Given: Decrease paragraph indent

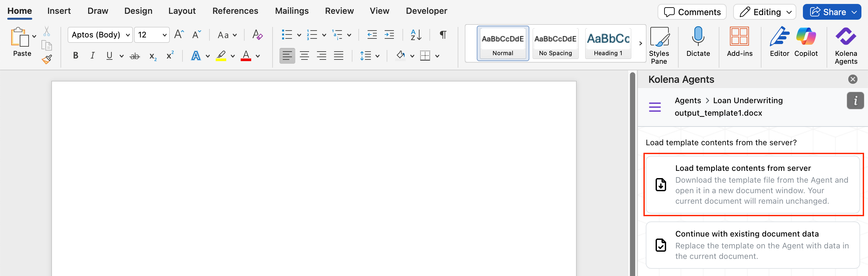Looking at the screenshot, I should (372, 35).
